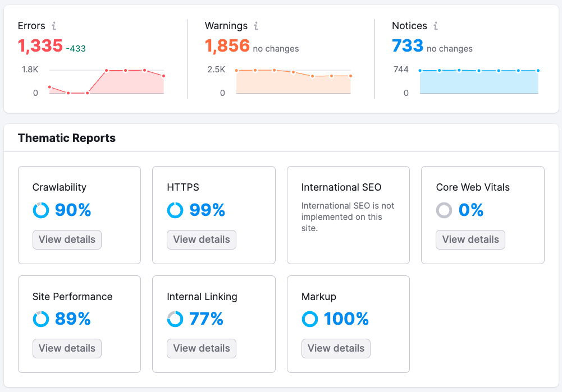Click the Thematic Reports heading
This screenshot has width=562, height=392.
pyautogui.click(x=67, y=138)
